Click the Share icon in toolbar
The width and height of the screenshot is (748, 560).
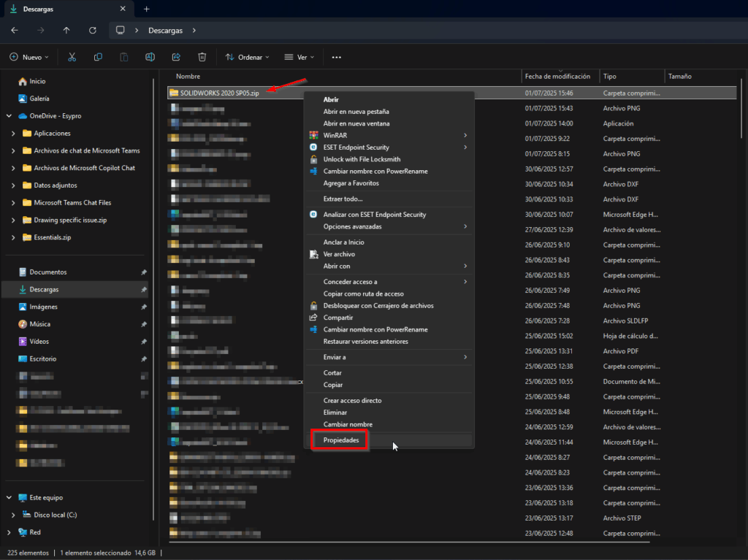176,57
